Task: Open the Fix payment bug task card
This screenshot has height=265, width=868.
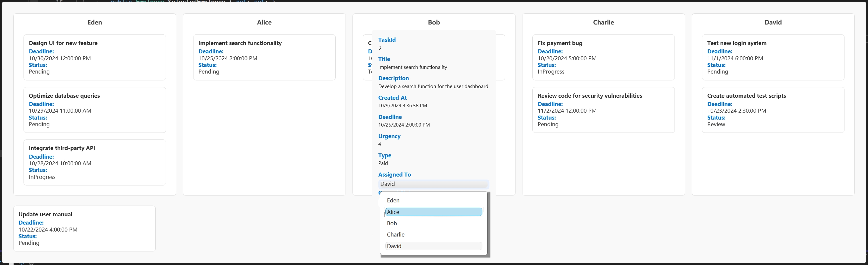Action: pyautogui.click(x=603, y=57)
